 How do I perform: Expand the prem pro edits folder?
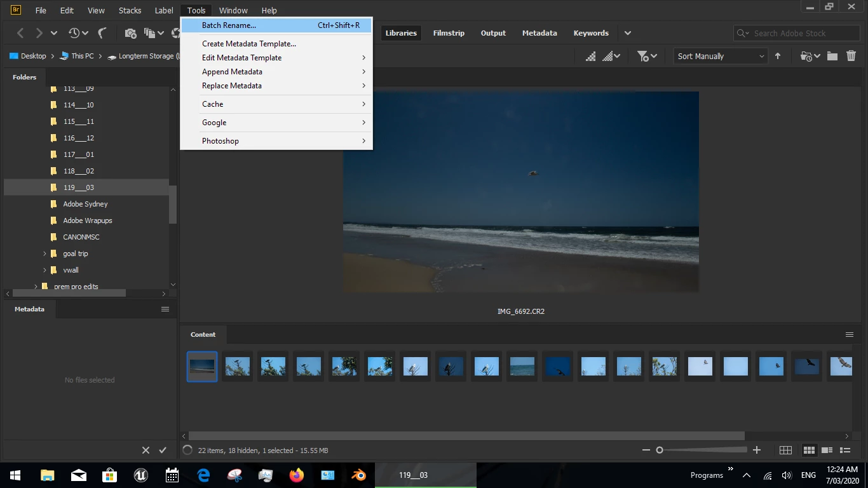(36, 287)
